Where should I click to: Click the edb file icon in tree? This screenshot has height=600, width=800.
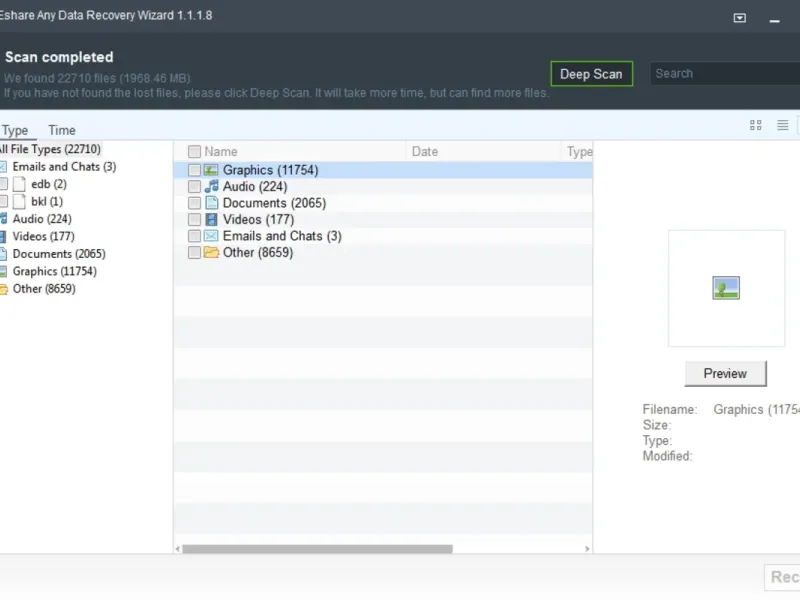(x=19, y=184)
